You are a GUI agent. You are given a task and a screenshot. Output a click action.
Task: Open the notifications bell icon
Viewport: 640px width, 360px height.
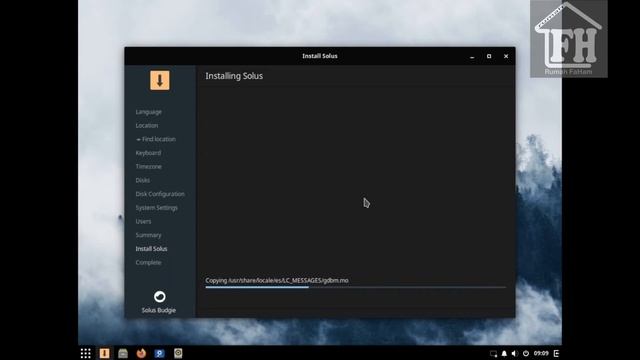click(x=504, y=353)
